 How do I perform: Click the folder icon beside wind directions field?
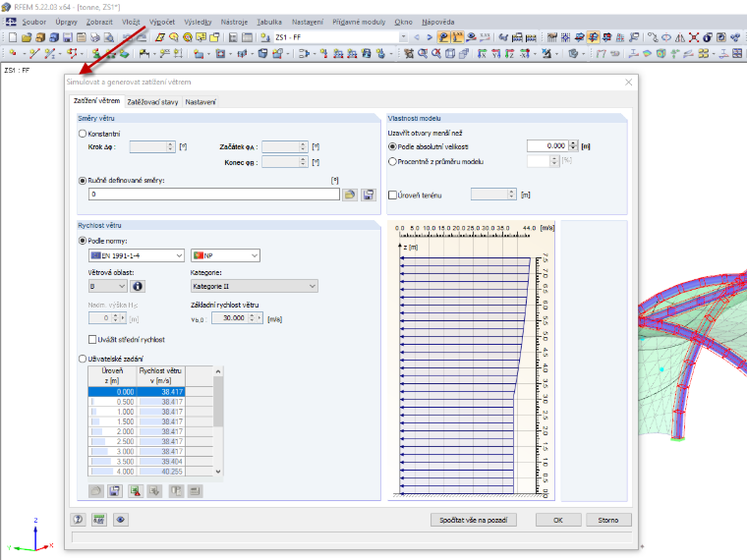point(350,195)
